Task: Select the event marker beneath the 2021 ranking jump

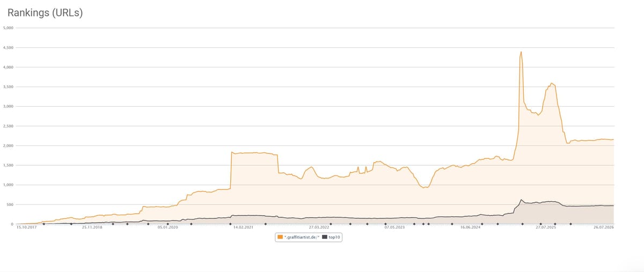Action: 230,224
